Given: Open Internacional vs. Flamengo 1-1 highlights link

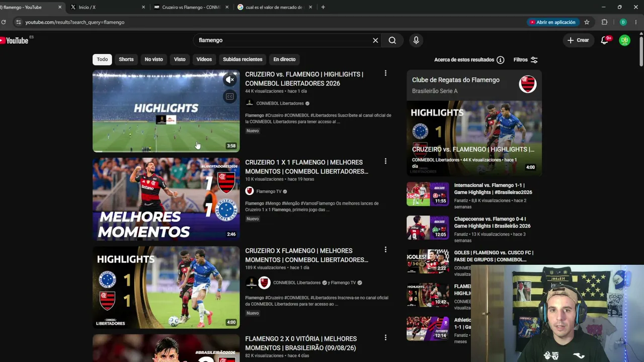Looking at the screenshot, I should click(493, 189).
